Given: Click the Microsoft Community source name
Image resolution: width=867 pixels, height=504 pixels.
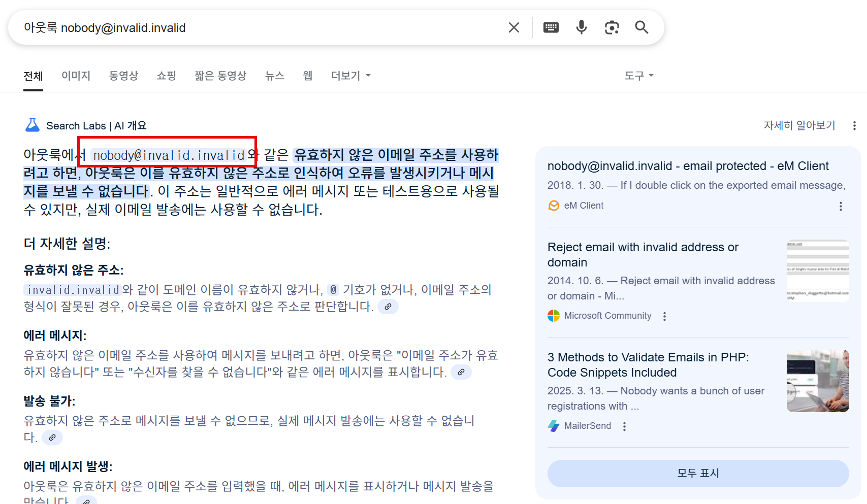Looking at the screenshot, I should 607,316.
